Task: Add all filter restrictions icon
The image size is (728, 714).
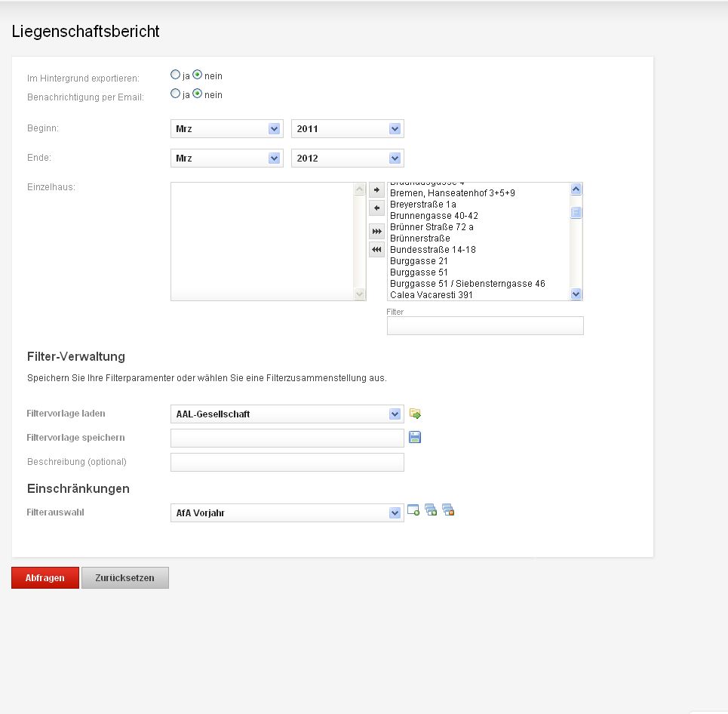Action: coord(431,510)
